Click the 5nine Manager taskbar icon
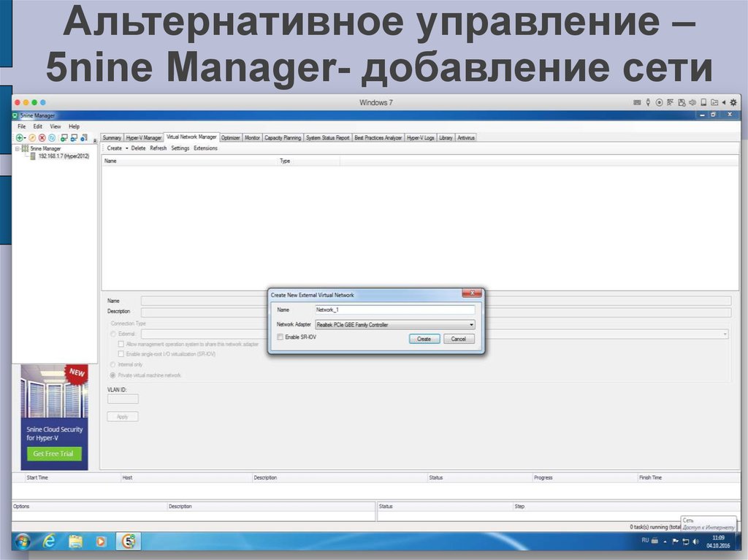 click(129, 541)
